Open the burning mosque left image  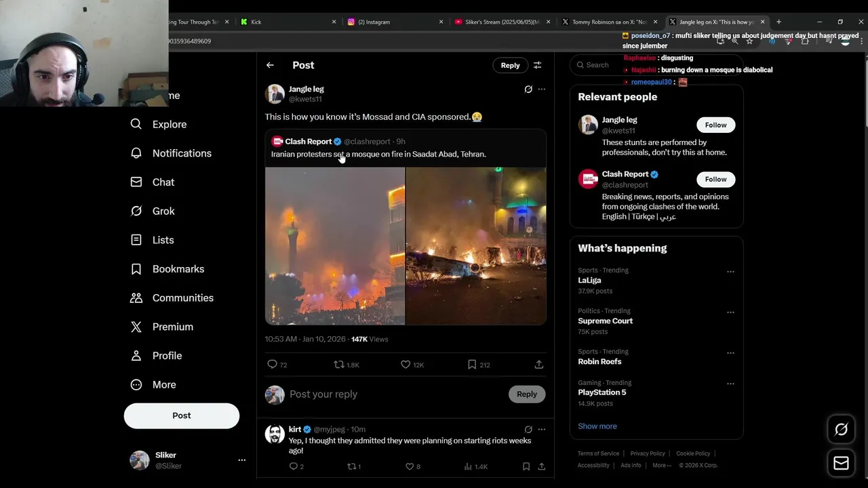(335, 246)
